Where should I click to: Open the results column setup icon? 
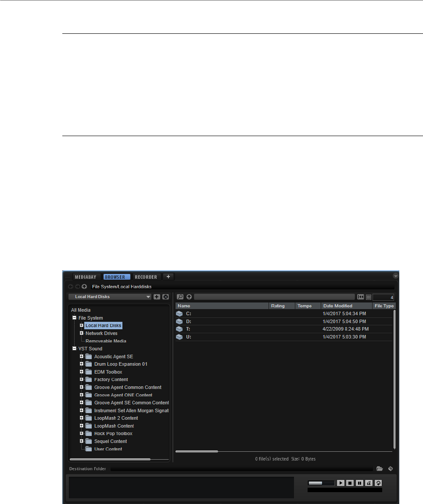point(369,297)
